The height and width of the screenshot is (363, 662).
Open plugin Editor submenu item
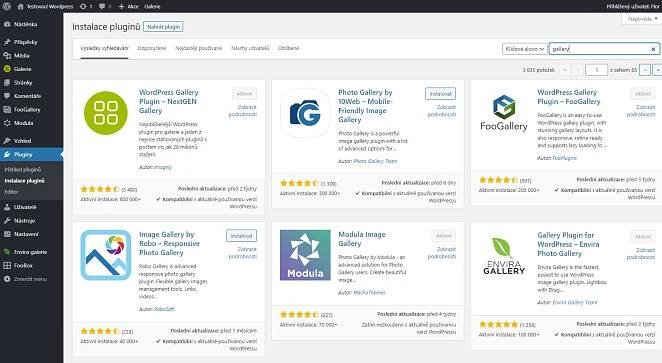tap(11, 192)
